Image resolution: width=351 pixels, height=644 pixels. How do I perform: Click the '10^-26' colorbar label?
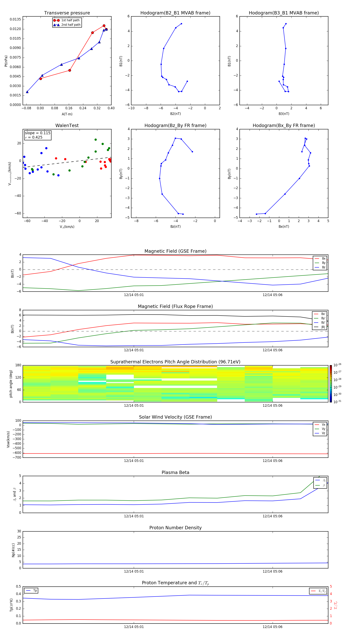(x=337, y=365)
